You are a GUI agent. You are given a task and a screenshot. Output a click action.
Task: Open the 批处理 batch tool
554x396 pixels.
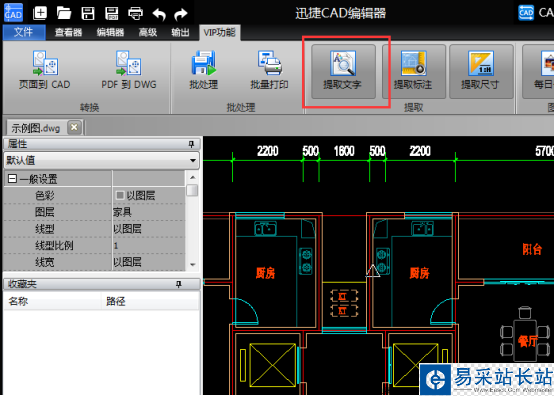[204, 70]
